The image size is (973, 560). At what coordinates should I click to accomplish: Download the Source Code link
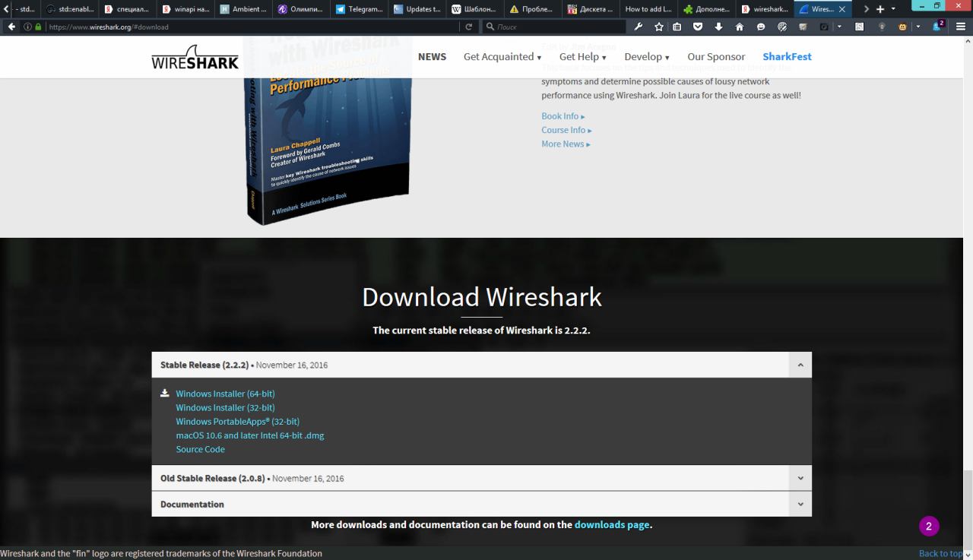[x=200, y=449]
